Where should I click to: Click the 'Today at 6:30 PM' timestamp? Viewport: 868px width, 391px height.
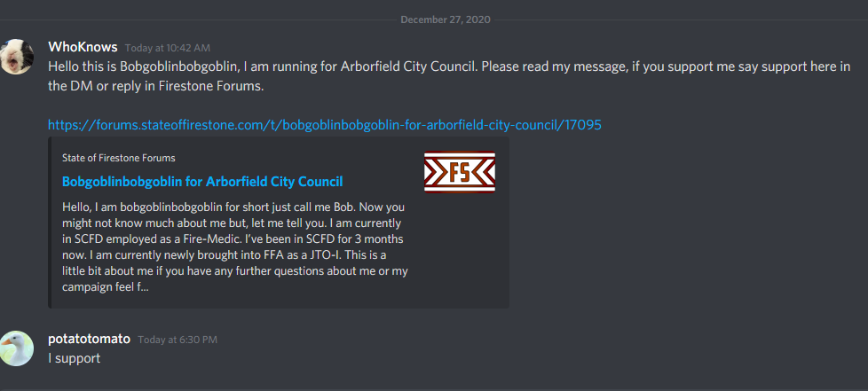coord(178,340)
